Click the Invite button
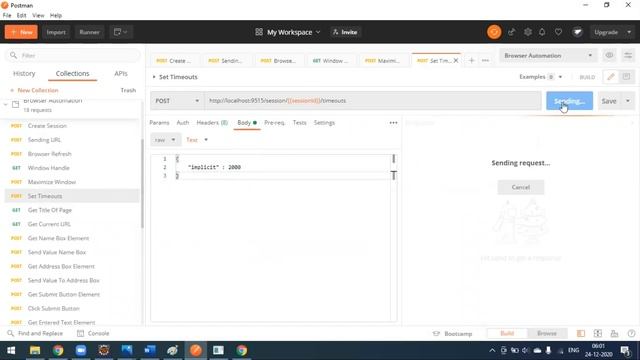Screen dimensions: 640x360 345,32
